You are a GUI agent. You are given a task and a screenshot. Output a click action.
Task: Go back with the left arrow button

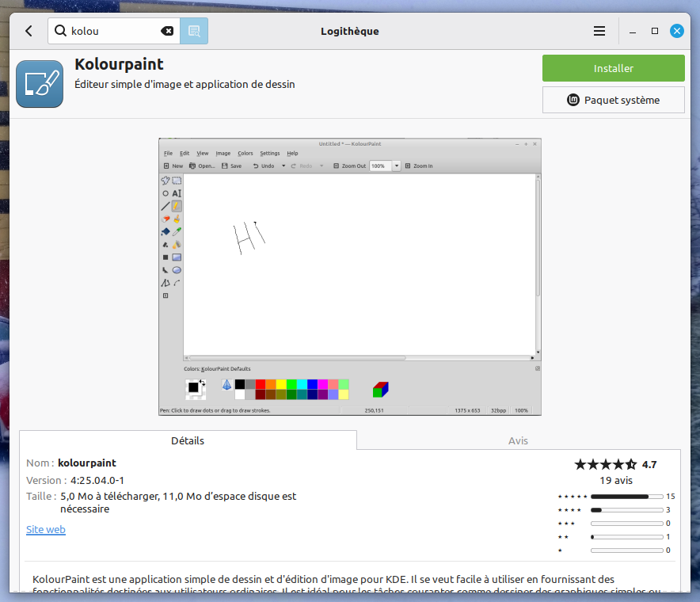click(x=29, y=31)
